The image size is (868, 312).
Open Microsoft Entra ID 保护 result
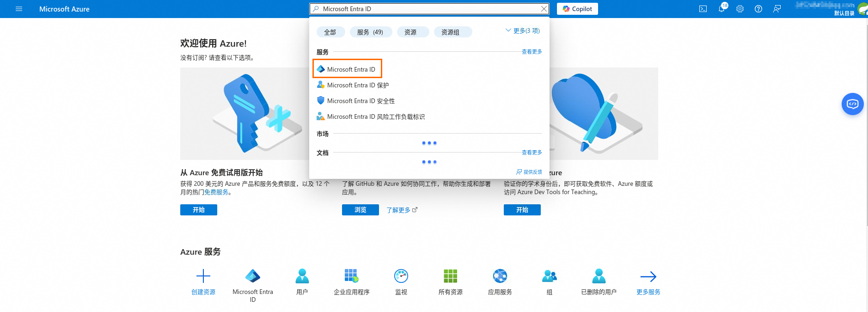point(358,85)
